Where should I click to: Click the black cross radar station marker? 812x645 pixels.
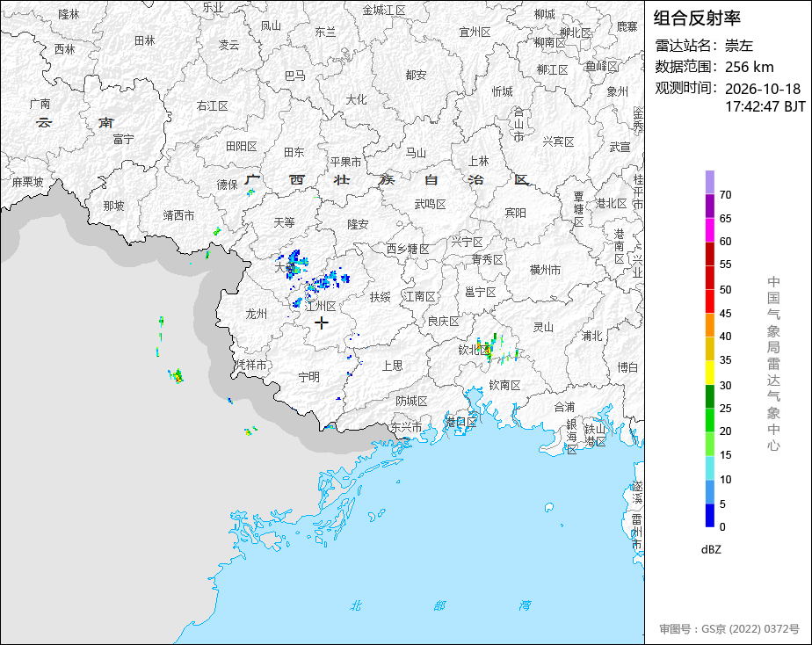click(x=322, y=323)
